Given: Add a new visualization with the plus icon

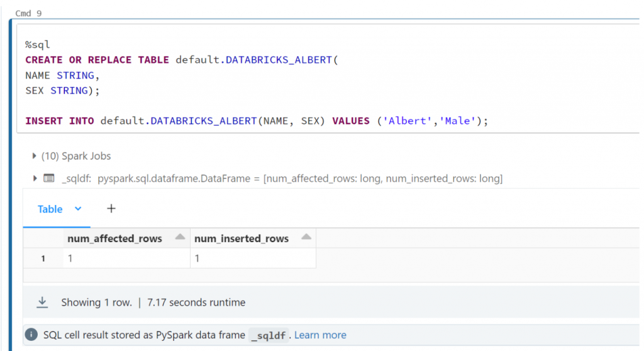Looking at the screenshot, I should tap(111, 208).
